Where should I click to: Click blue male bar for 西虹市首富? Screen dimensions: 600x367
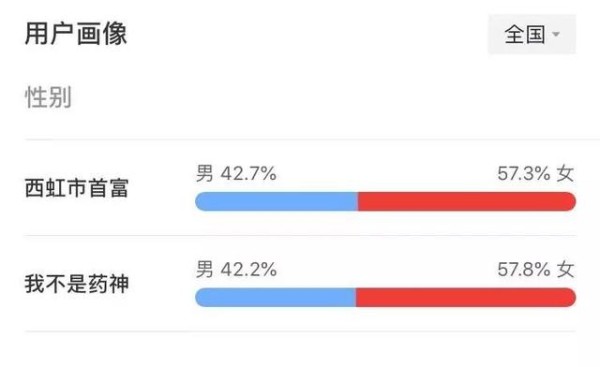pyautogui.click(x=276, y=202)
